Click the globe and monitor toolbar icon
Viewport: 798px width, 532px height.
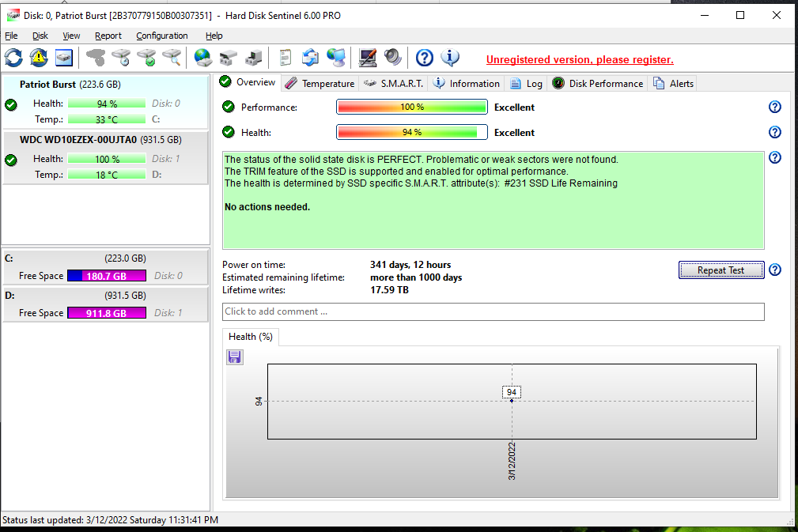pyautogui.click(x=336, y=58)
